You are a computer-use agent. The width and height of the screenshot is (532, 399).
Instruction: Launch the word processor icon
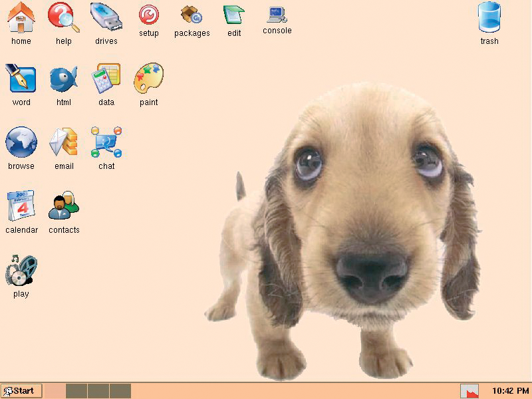(x=21, y=78)
